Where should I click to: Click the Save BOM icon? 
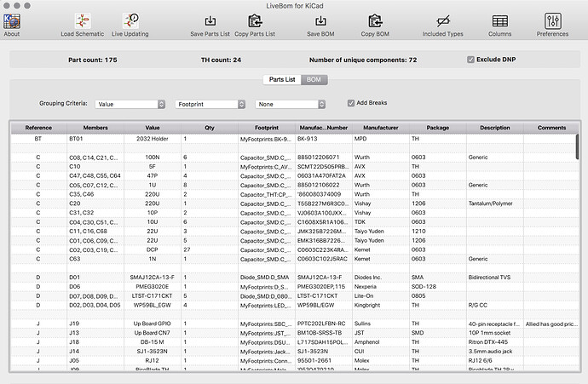320,21
